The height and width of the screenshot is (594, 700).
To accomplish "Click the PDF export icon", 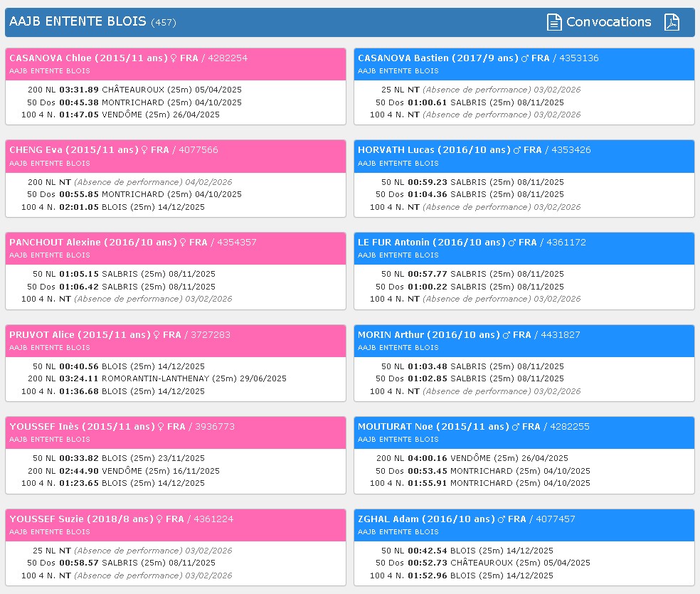I will tap(672, 22).
